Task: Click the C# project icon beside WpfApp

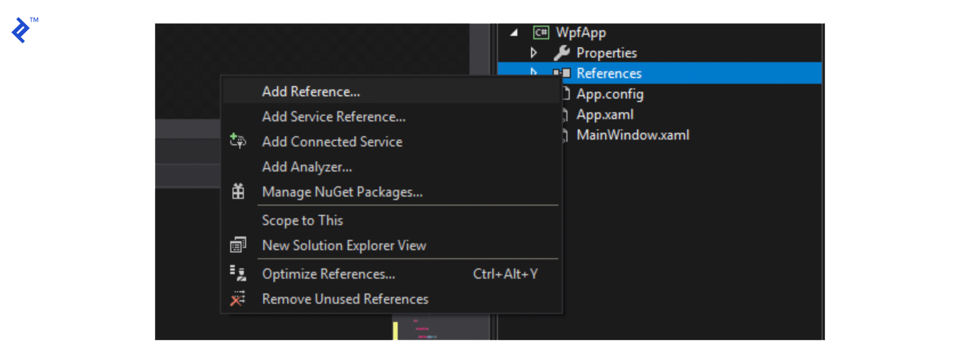Action: pos(540,32)
